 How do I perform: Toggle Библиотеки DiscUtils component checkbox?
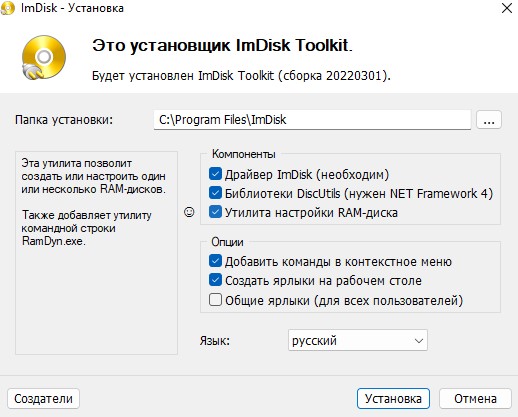coord(215,193)
